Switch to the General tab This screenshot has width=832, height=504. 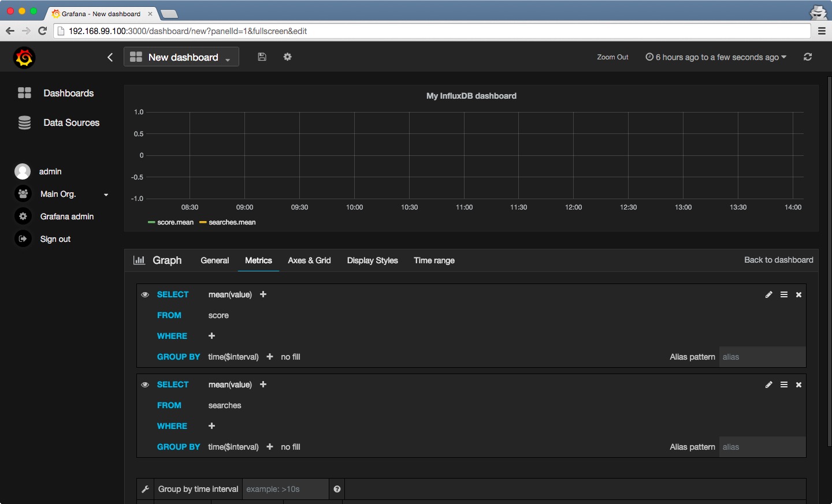point(215,260)
